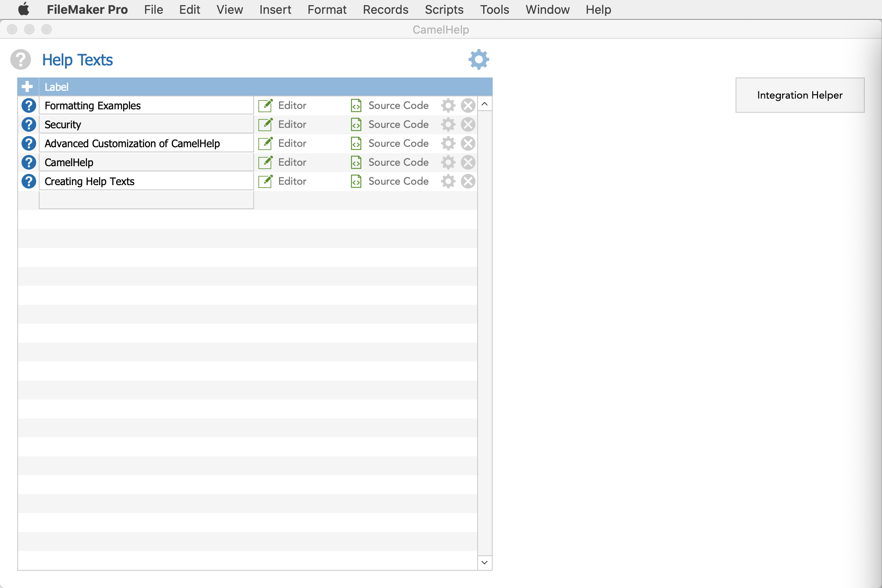Viewport: 882px width, 588px height.
Task: Open the Edit menu
Action: 189,9
